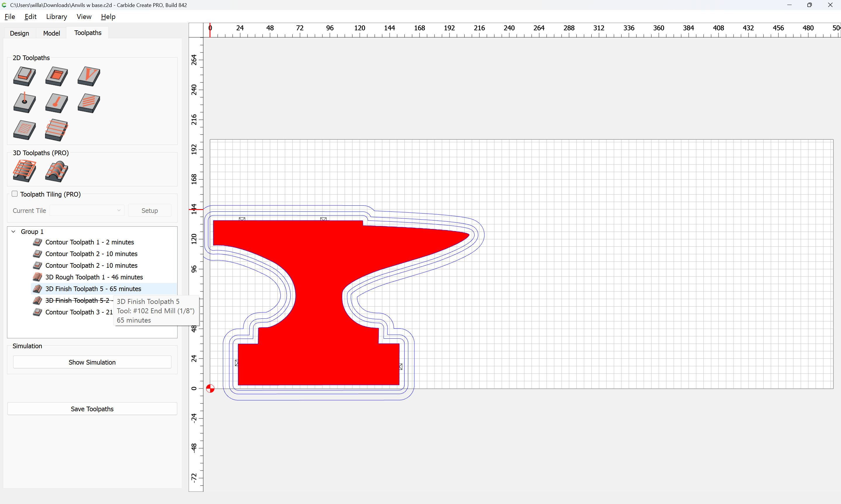Select the Pocket toolpath icon
This screenshot has height=504, width=841.
point(56,76)
